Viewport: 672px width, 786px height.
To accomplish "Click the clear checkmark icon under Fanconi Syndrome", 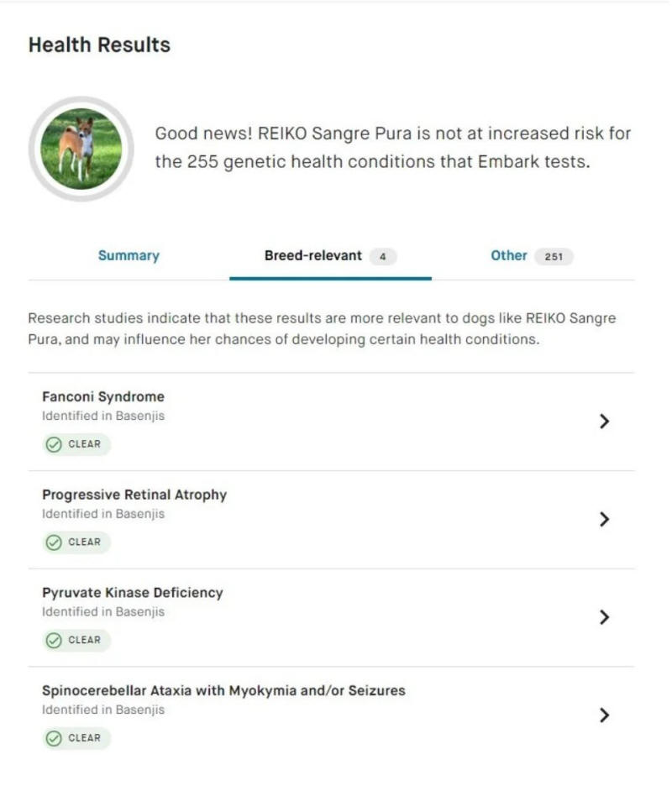I will pos(54,444).
